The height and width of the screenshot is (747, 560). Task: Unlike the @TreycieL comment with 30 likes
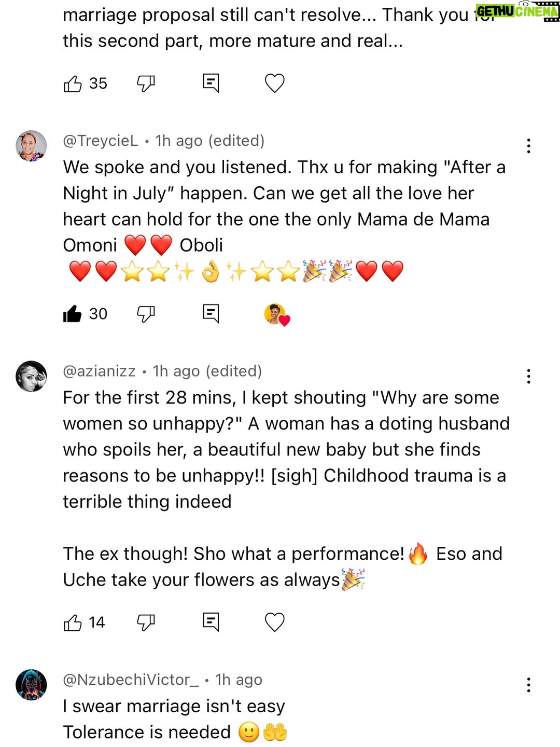(73, 314)
